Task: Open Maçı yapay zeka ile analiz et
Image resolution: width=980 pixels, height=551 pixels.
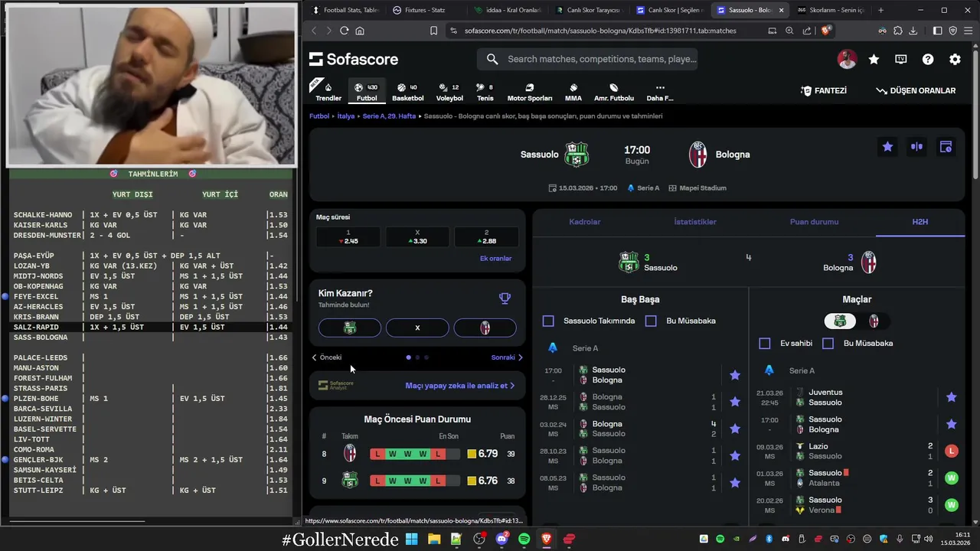Action: 459,386
